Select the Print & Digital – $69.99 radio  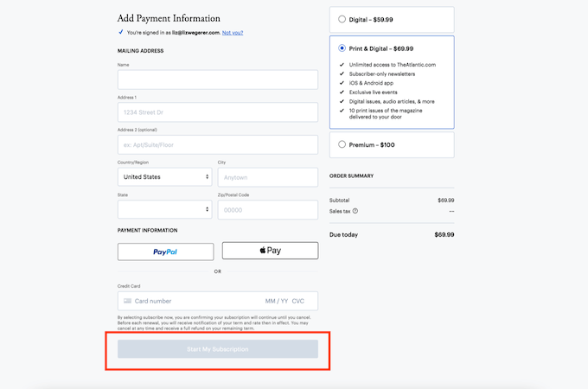coord(342,48)
